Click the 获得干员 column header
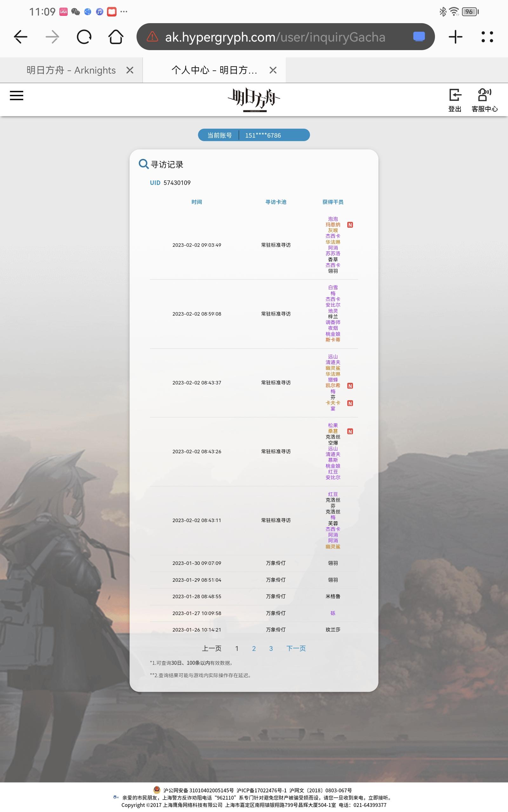This screenshot has width=508, height=812. [x=333, y=202]
